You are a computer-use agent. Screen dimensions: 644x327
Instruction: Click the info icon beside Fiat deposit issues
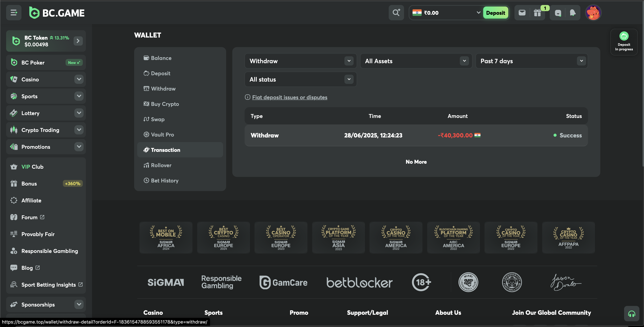(247, 97)
